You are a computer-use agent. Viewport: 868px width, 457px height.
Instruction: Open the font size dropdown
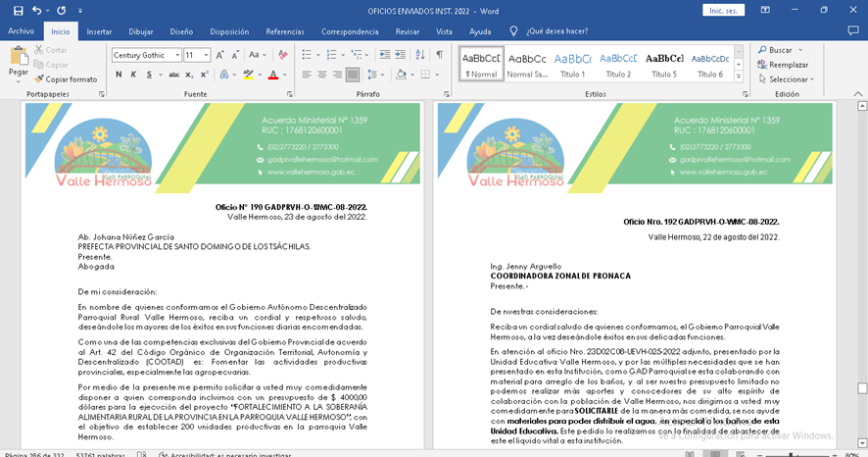[206, 55]
